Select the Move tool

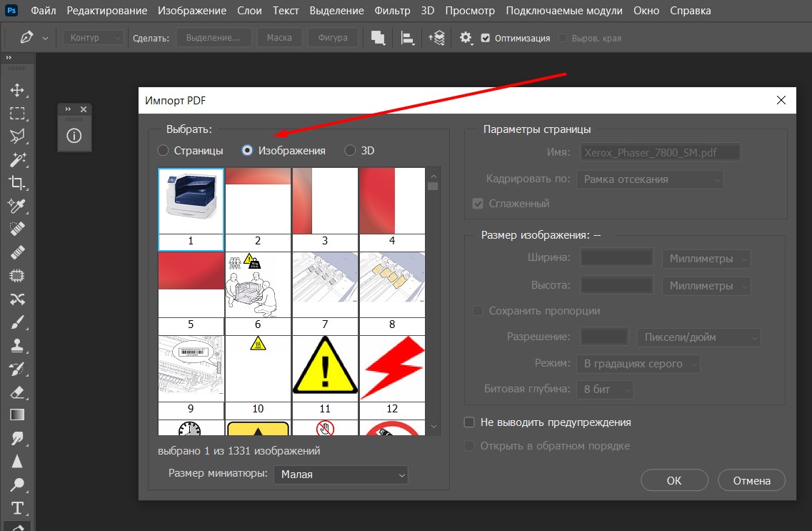17,90
